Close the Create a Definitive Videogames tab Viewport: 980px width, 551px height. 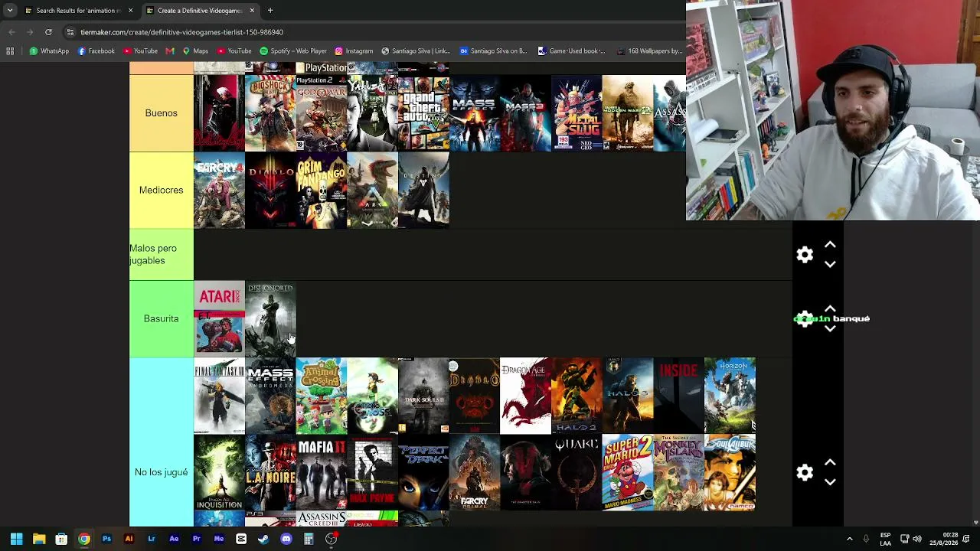pyautogui.click(x=251, y=11)
